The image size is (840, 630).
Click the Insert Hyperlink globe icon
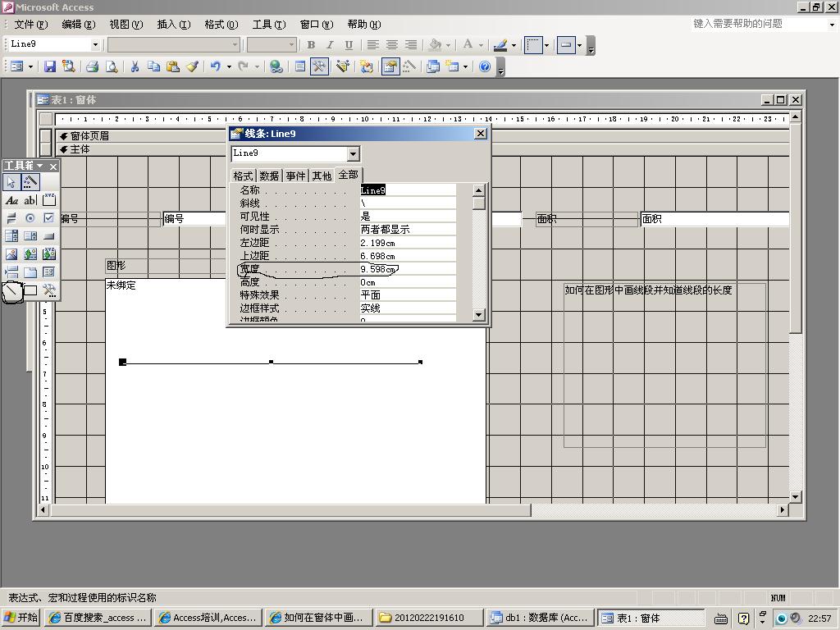point(276,66)
